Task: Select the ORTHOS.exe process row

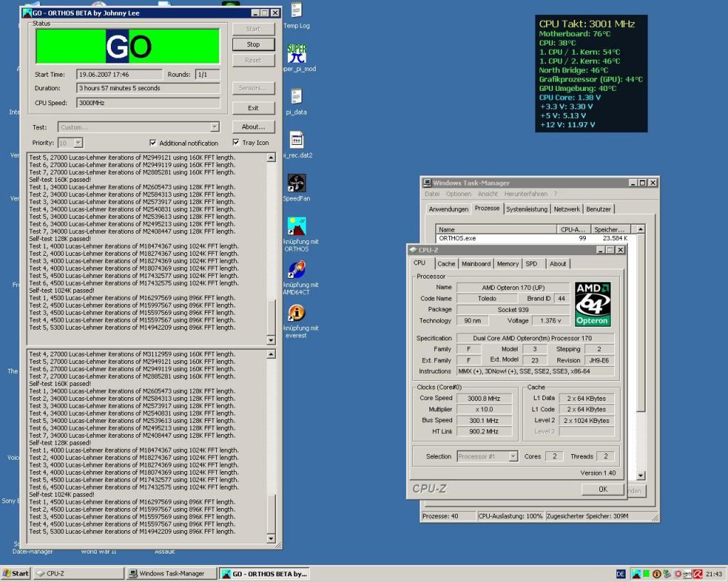Action: point(533,238)
